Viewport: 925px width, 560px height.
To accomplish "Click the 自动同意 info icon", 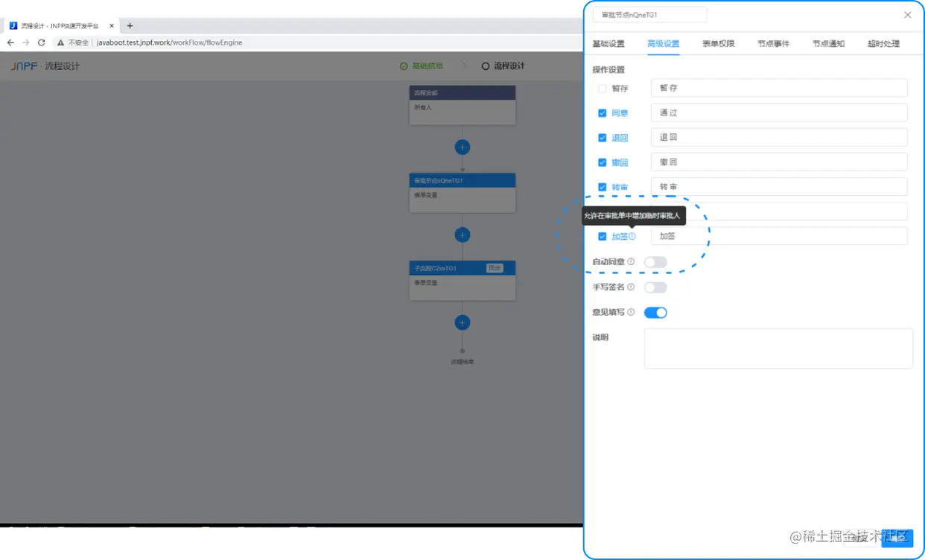I will [x=631, y=261].
